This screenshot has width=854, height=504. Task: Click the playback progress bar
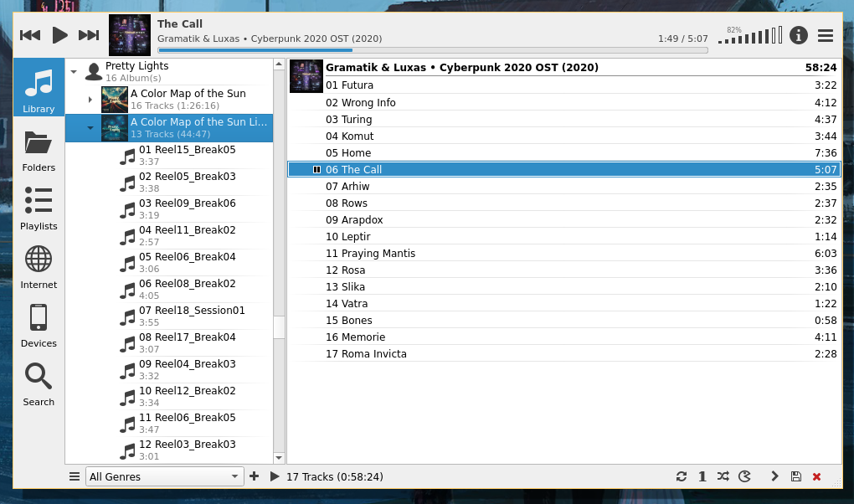[432, 50]
